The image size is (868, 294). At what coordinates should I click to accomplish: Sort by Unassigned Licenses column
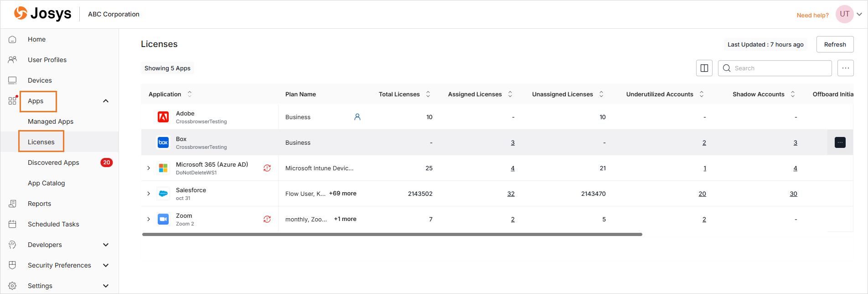[x=601, y=94]
